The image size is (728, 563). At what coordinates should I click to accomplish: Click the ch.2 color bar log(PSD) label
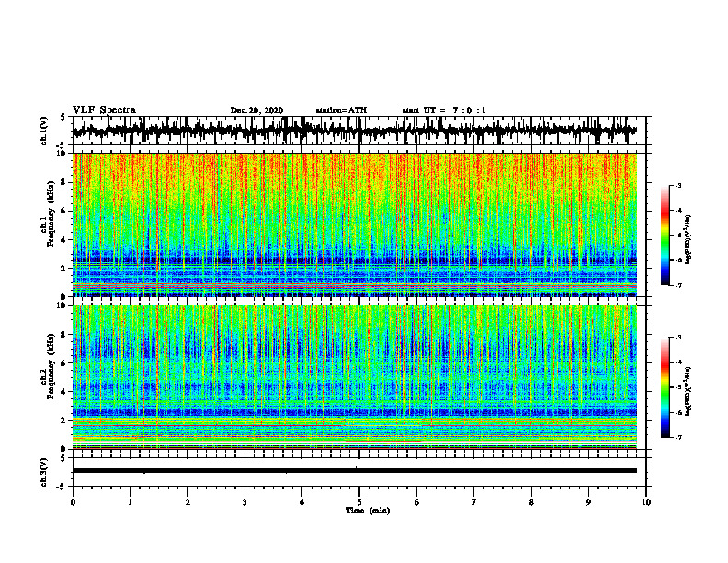click(688, 391)
